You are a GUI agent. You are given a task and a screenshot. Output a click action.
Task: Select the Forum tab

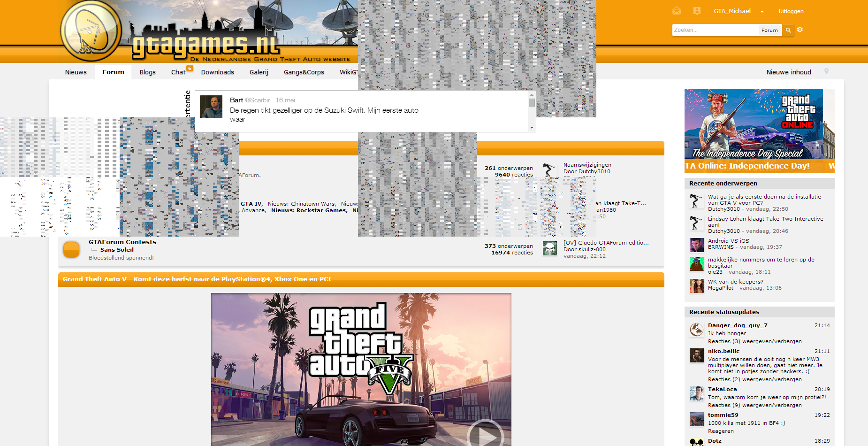coord(114,72)
